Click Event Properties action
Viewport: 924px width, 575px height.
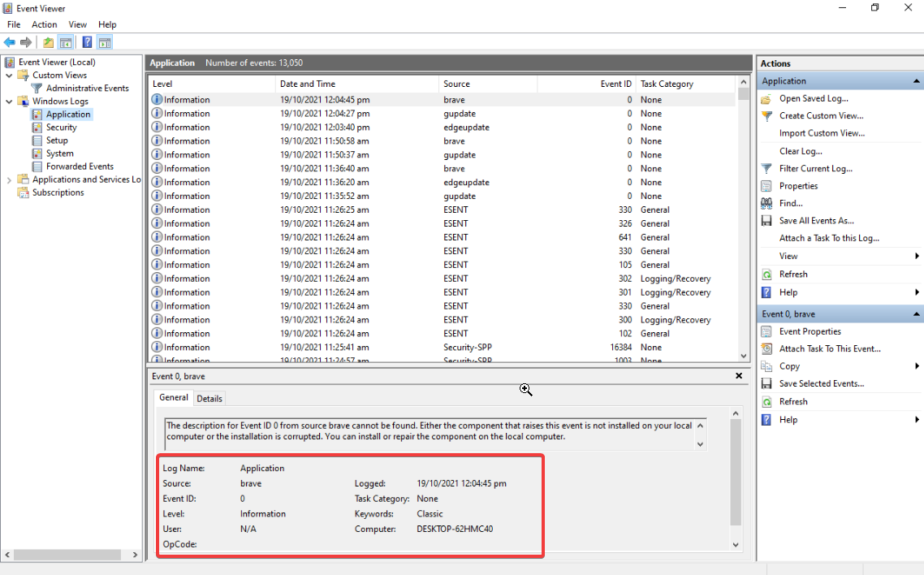click(x=810, y=331)
